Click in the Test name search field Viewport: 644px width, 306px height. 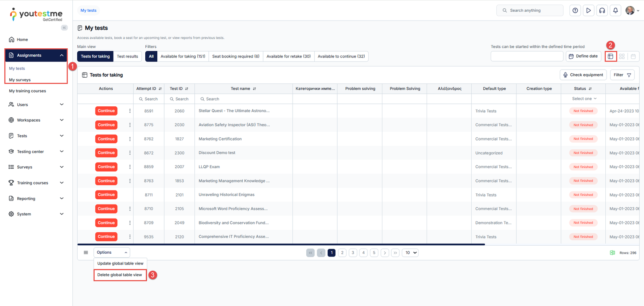(x=244, y=99)
